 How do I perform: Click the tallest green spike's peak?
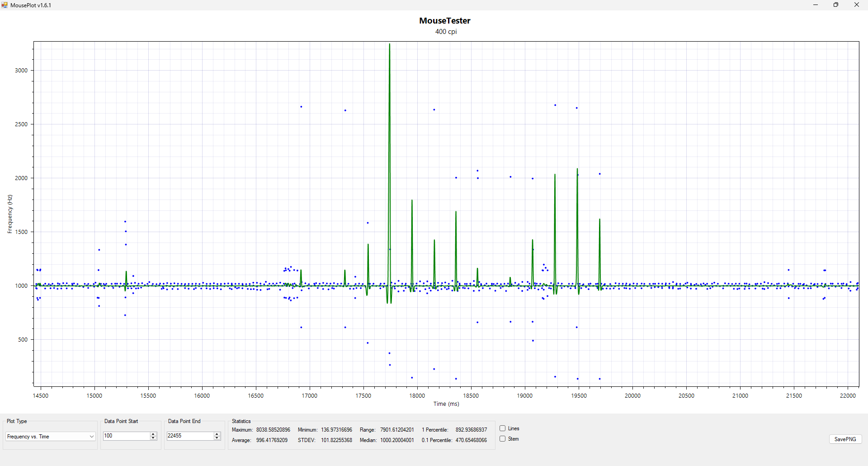pos(390,44)
